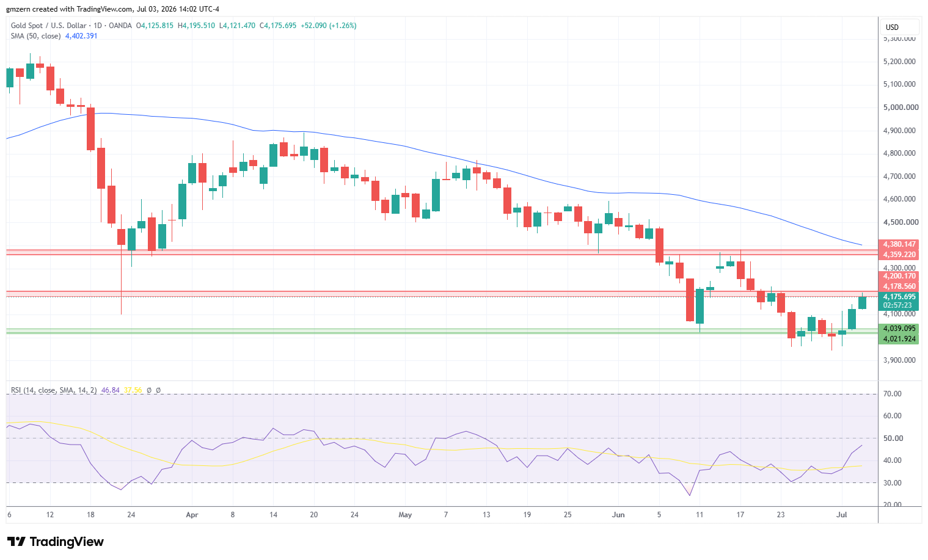
Task: Select the RSI (14, close, SMA, 14, 2) label
Action: pos(54,390)
